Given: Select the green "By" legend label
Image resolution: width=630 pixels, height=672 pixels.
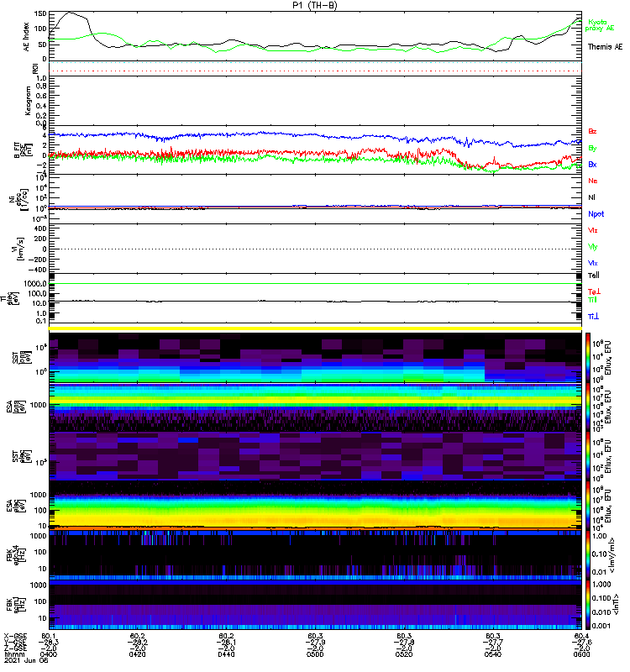Looking at the screenshot, I should 592,149.
